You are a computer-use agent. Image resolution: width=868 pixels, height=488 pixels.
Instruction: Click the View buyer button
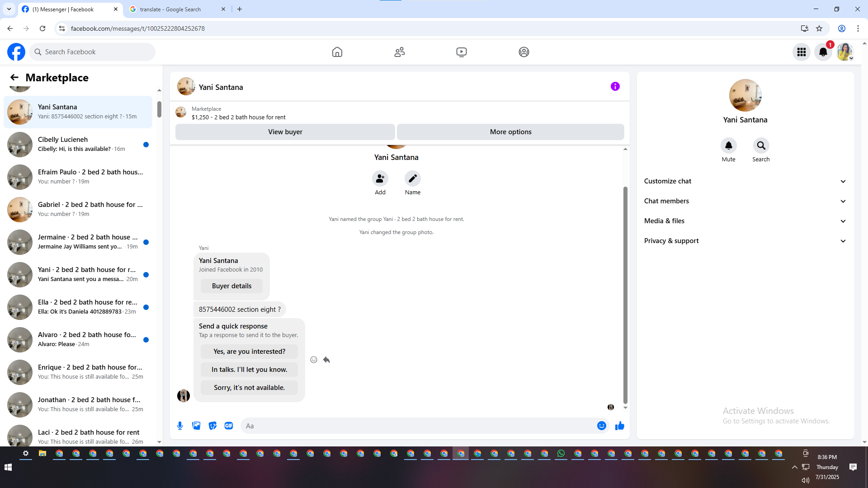[x=285, y=132]
